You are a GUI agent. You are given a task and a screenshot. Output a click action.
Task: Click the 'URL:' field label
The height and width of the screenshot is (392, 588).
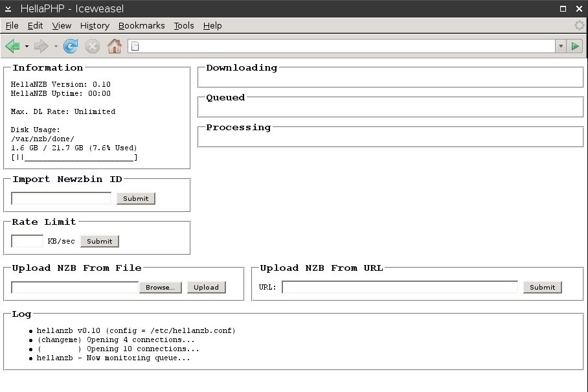coord(267,287)
